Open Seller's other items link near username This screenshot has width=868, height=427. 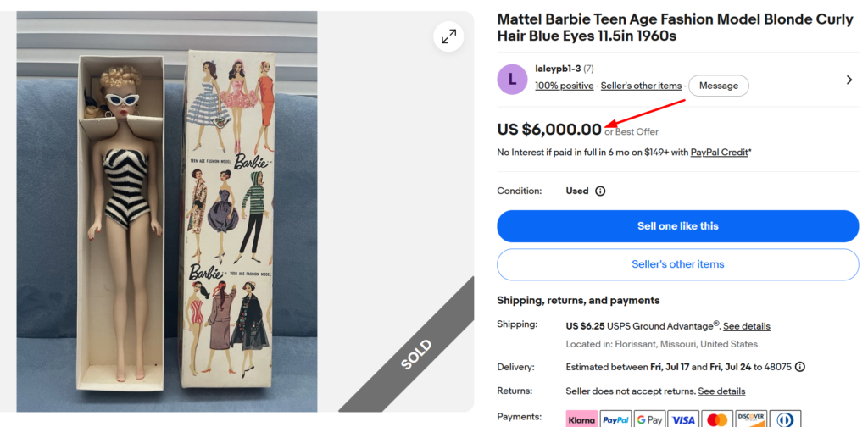641,86
